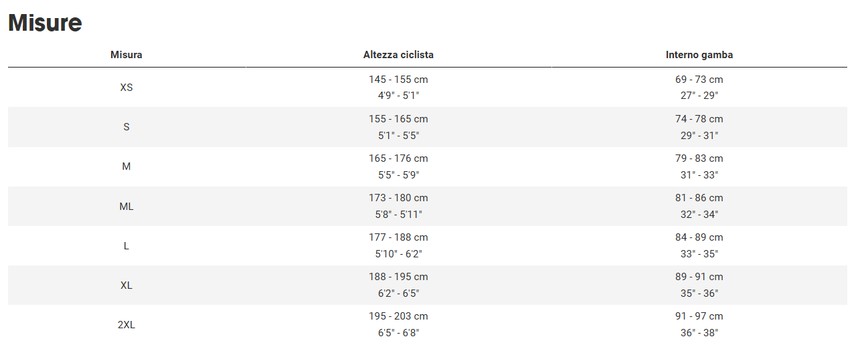Viewport: 868px width, 355px height.
Task: Select the M size cell
Action: [x=126, y=166]
